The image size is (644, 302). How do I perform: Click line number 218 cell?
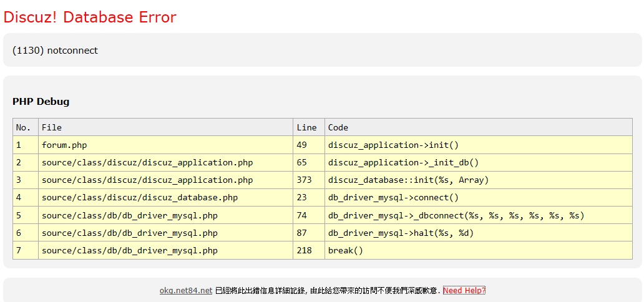click(x=309, y=250)
